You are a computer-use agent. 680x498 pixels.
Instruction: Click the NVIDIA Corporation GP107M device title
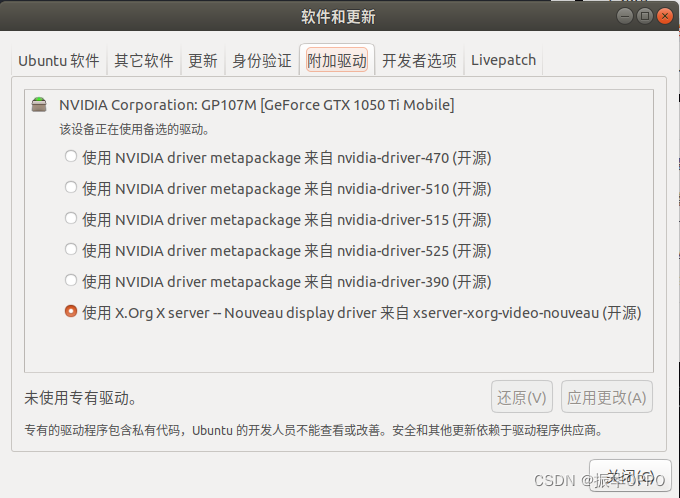tap(257, 105)
